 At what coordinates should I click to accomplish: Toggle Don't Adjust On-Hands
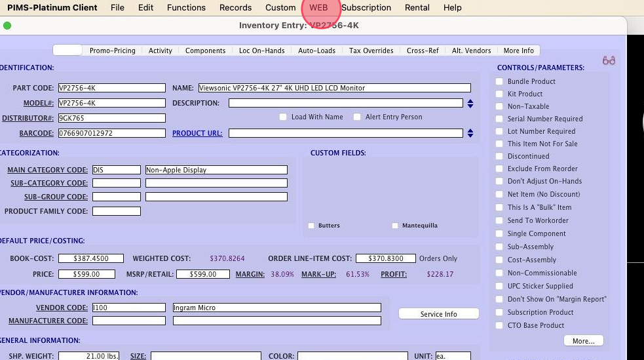click(x=499, y=181)
